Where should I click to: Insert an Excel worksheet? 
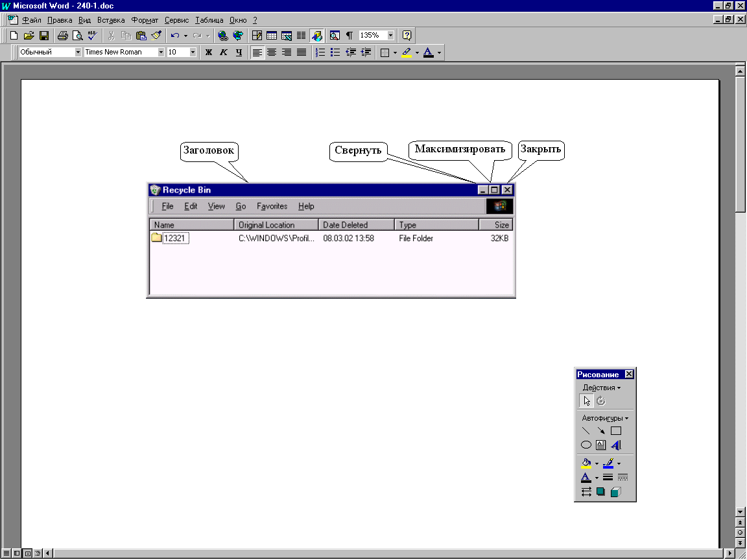pyautogui.click(x=287, y=35)
